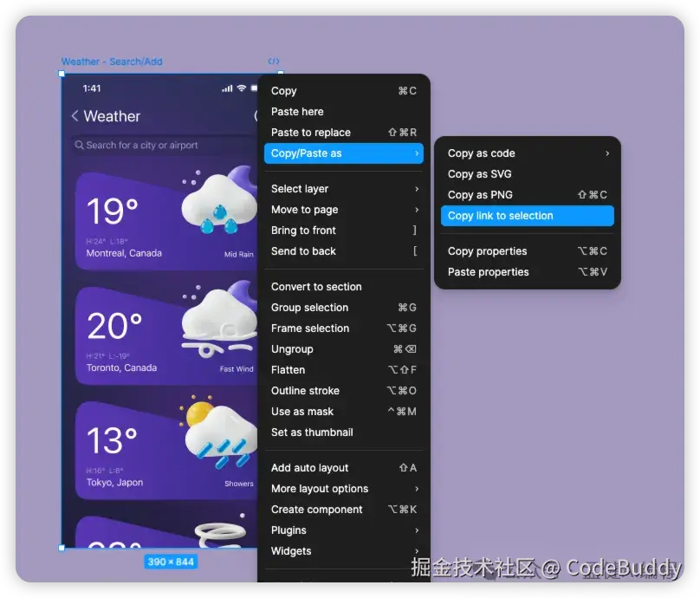Screen dimensions: 700x598
Task: Click the Mid Rain cloud icon
Action: [x=218, y=199]
